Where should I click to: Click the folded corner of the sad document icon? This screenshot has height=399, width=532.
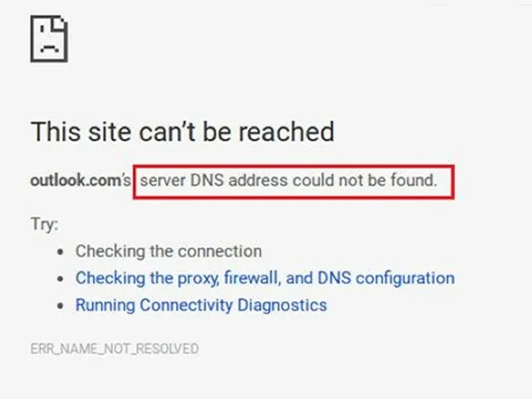pos(60,24)
